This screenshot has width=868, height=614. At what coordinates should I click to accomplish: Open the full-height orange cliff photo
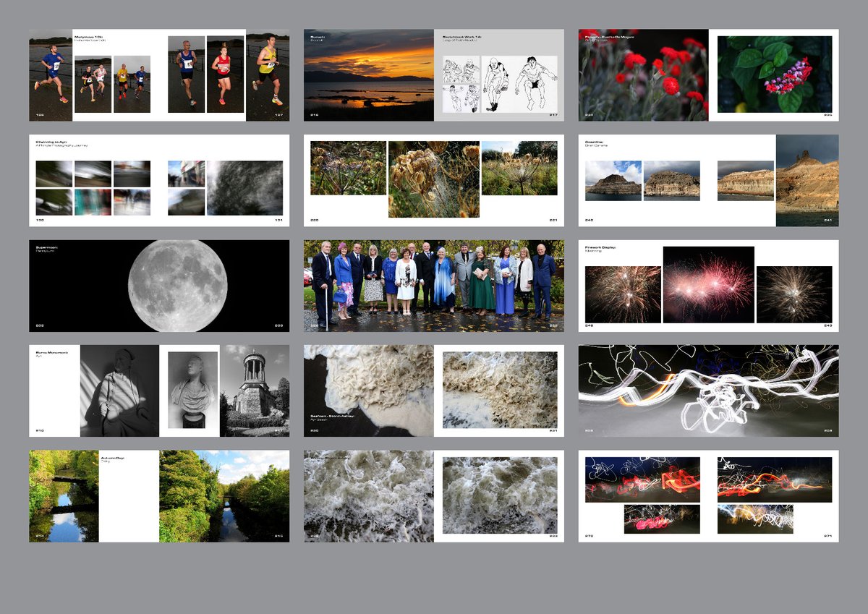[x=807, y=180]
